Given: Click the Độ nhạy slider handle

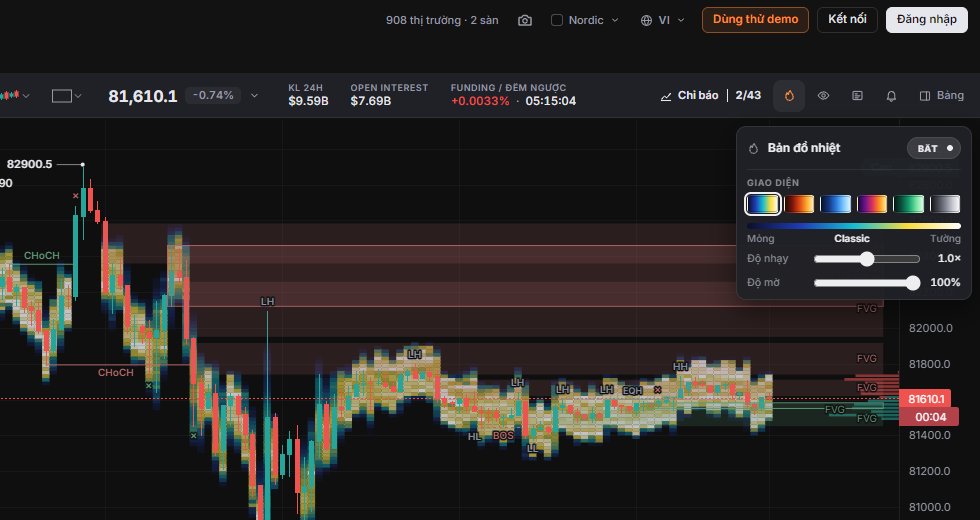Looking at the screenshot, I should pos(866,259).
